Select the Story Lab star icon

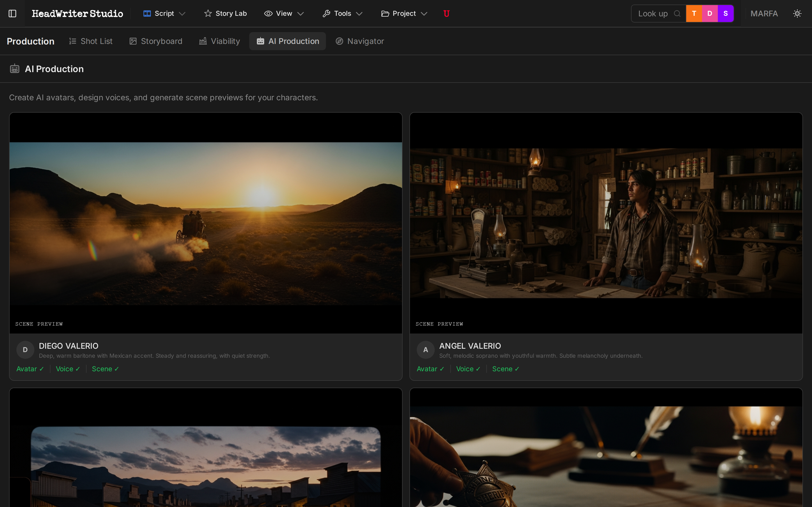tap(208, 14)
